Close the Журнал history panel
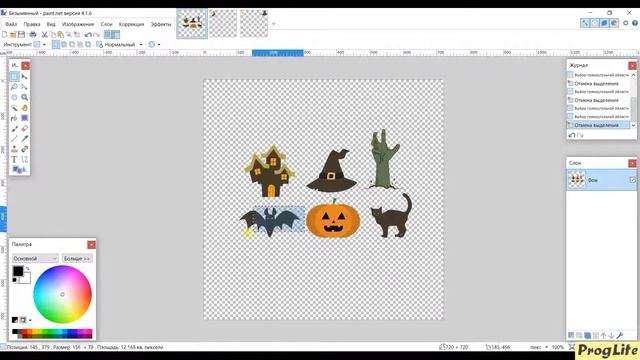The image size is (640, 360). pyautogui.click(x=632, y=65)
